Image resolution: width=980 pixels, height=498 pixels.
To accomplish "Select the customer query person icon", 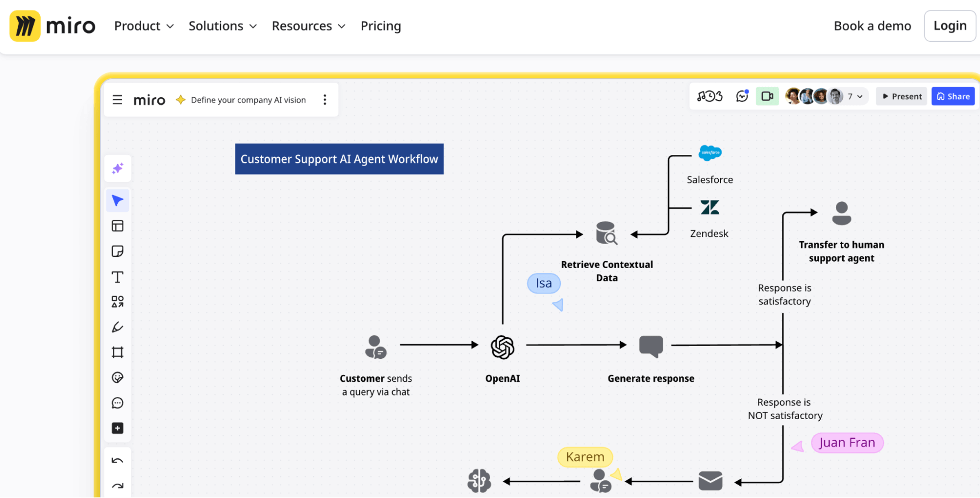I will (376, 347).
